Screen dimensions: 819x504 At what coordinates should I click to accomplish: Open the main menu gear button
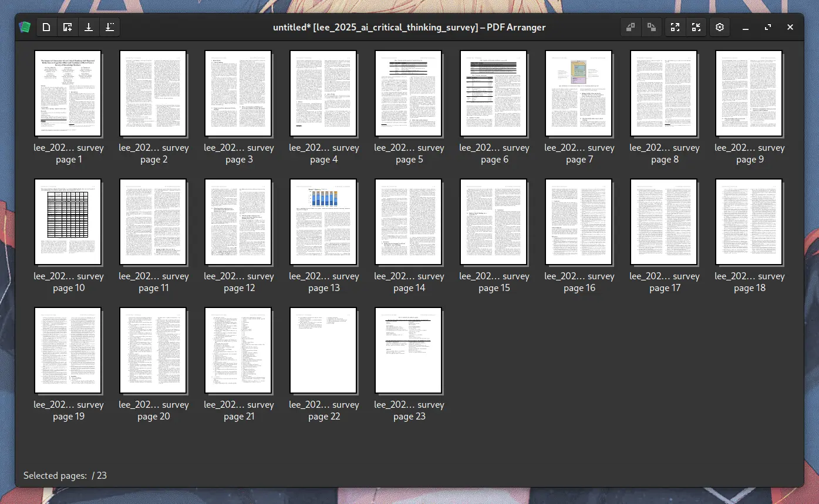pyautogui.click(x=720, y=27)
